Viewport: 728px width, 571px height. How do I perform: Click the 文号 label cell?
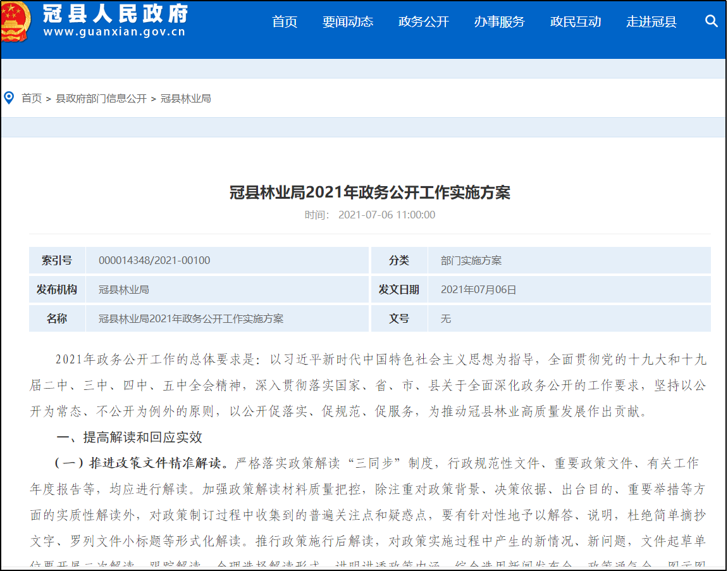point(399,318)
